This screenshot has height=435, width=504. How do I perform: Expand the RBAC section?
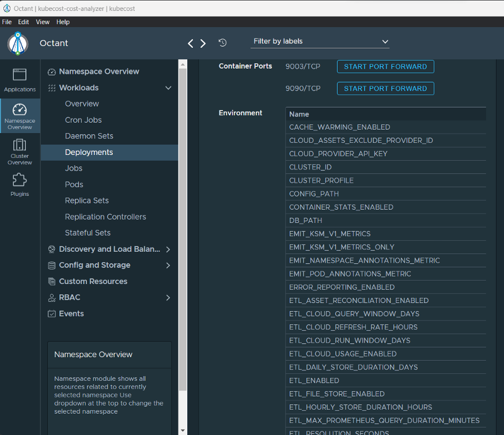pyautogui.click(x=168, y=298)
